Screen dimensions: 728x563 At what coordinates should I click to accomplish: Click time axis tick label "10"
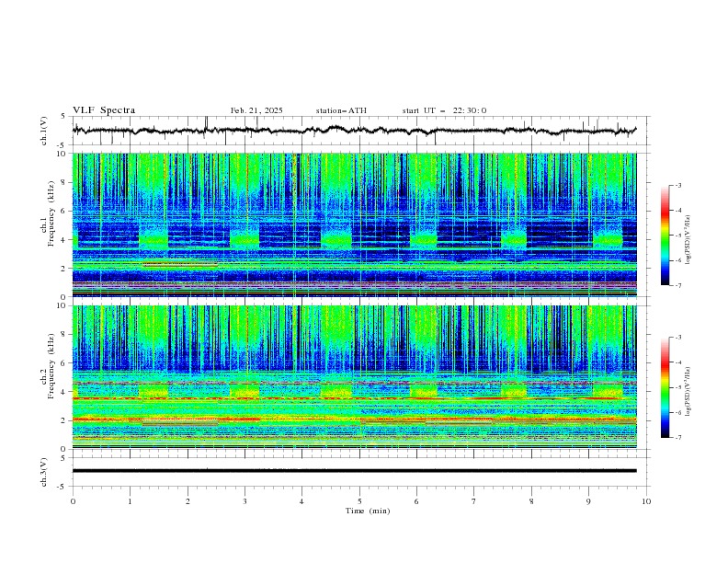(x=646, y=501)
